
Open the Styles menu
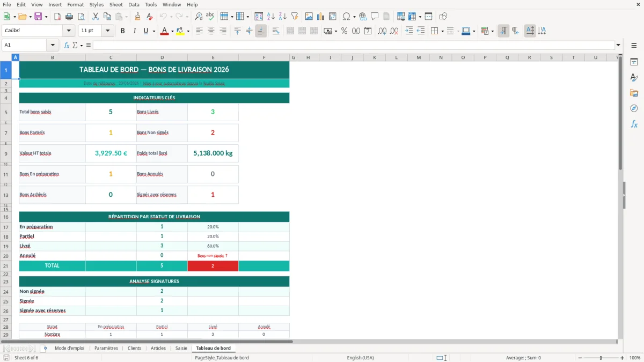(x=97, y=4)
